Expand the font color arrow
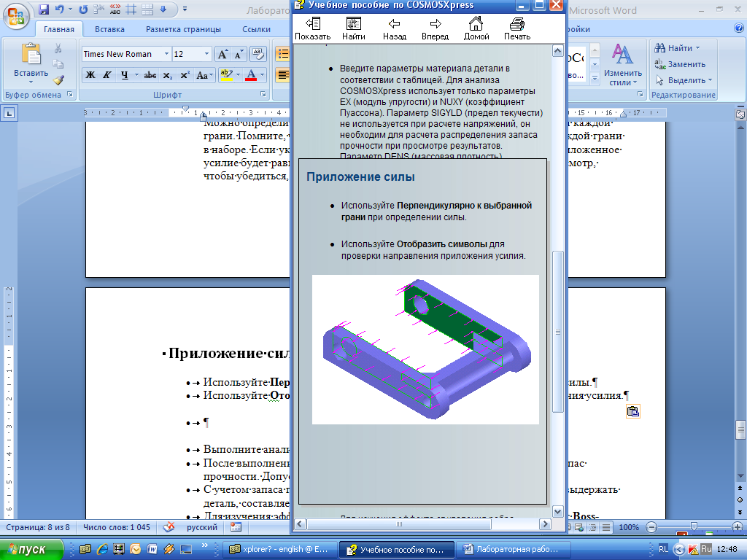Image resolution: width=747 pixels, height=560 pixels. pos(262,75)
